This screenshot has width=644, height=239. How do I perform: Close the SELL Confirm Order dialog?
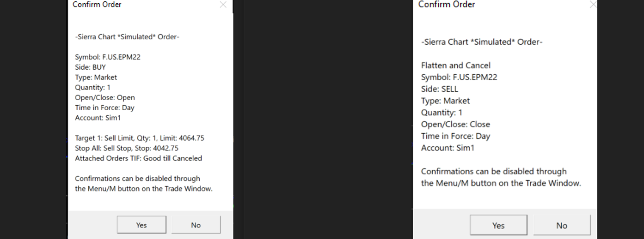(x=593, y=5)
